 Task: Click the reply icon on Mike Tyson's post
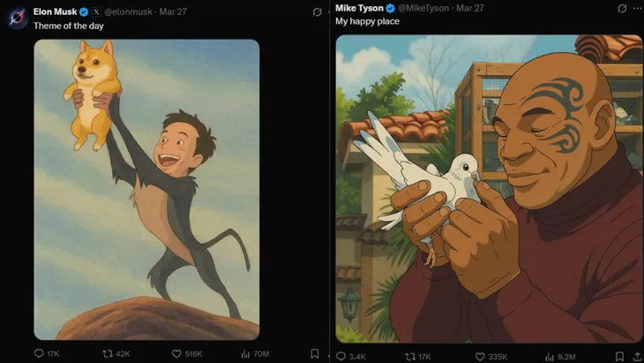coord(341,356)
